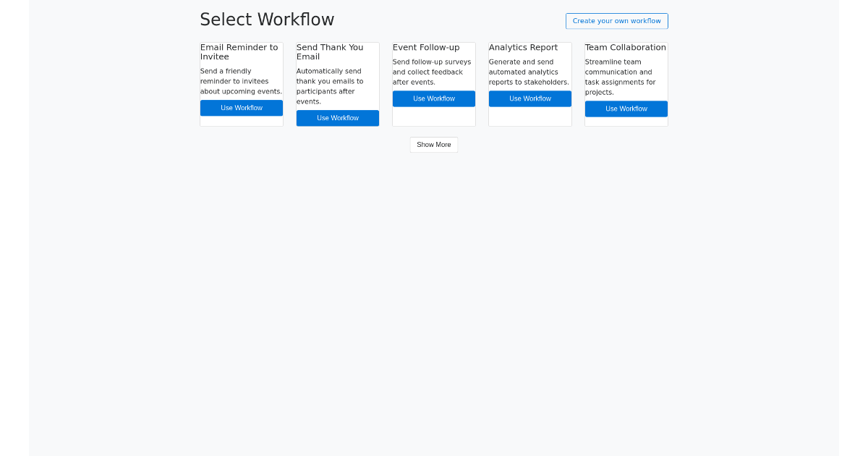The width and height of the screenshot is (868, 456).
Task: Click the Team Collaboration title
Action: [x=625, y=47]
